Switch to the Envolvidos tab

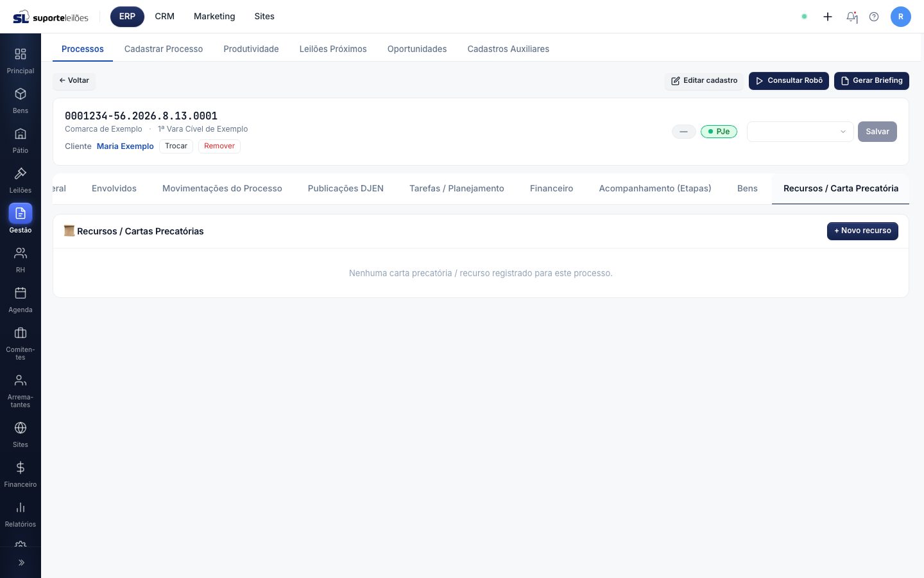point(114,189)
